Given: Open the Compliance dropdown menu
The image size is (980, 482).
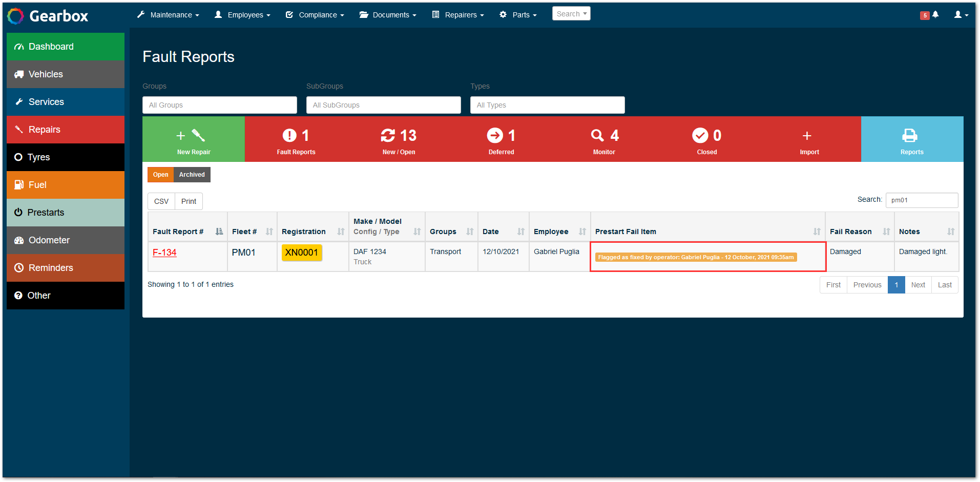Looking at the screenshot, I should point(315,15).
